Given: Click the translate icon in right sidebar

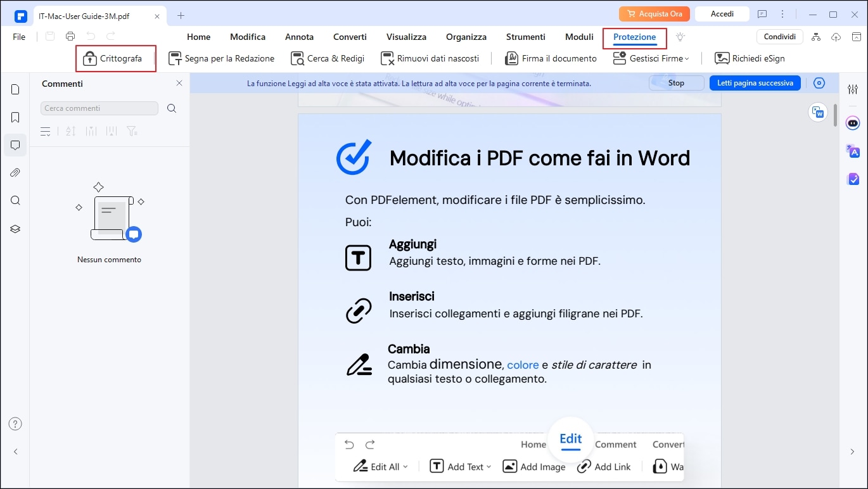Looking at the screenshot, I should click(x=853, y=151).
